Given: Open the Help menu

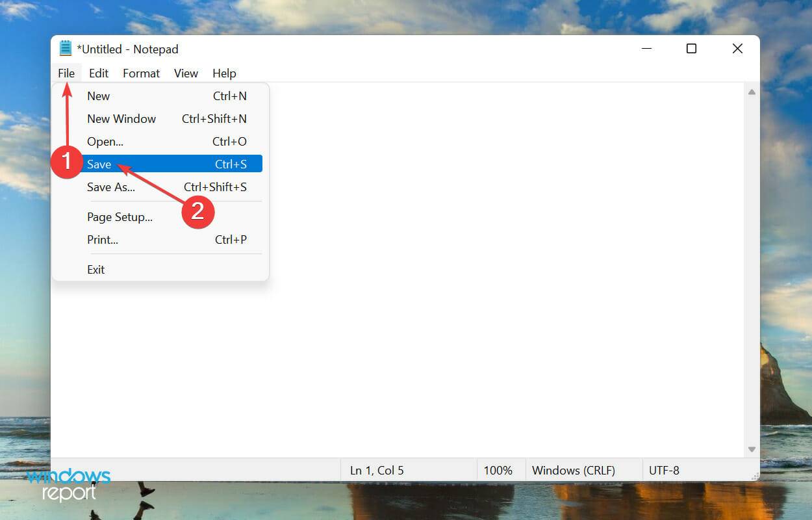Looking at the screenshot, I should coord(223,73).
